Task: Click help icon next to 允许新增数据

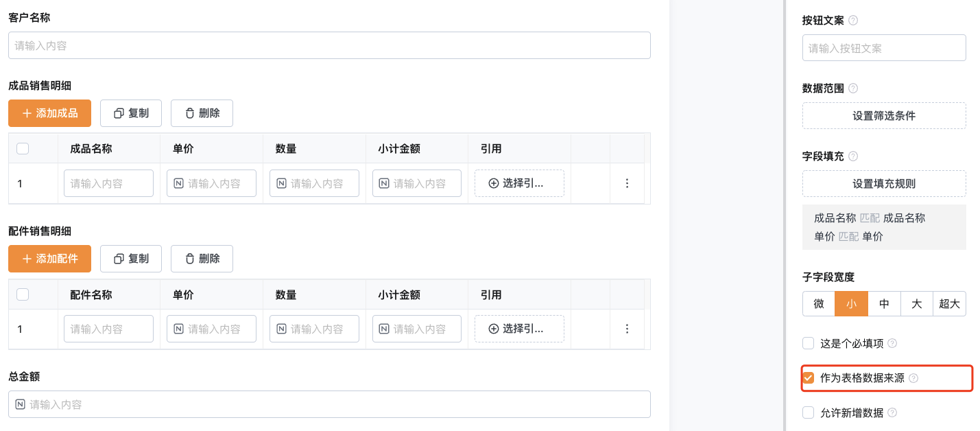Action: (x=892, y=412)
